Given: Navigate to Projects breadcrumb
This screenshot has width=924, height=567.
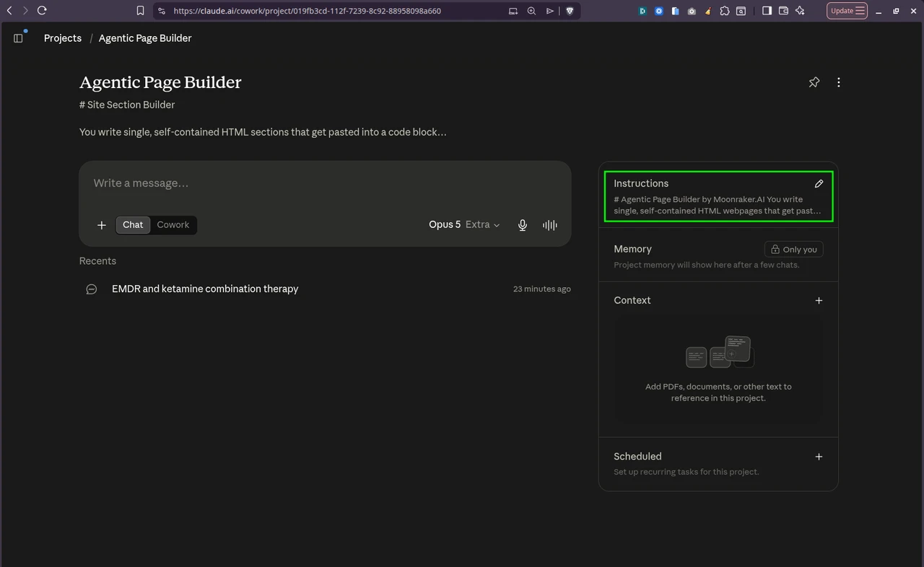Looking at the screenshot, I should coord(63,38).
